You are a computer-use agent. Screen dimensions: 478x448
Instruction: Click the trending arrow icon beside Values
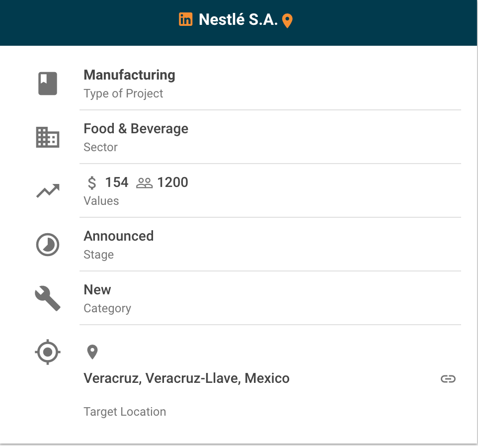click(48, 191)
